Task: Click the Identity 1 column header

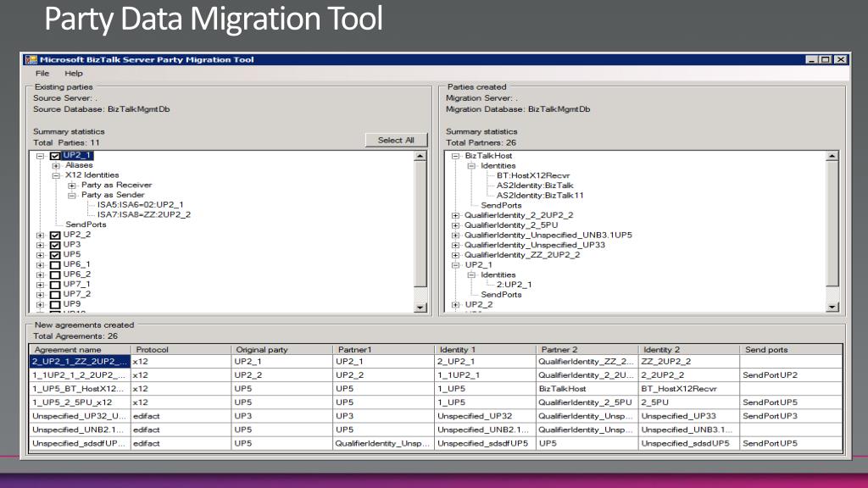Action: pyautogui.click(x=485, y=350)
